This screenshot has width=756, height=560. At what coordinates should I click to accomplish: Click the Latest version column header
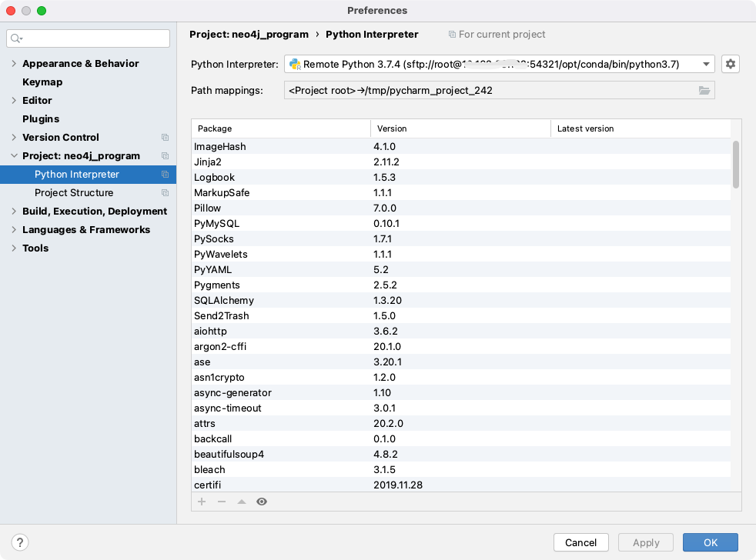click(x=641, y=128)
